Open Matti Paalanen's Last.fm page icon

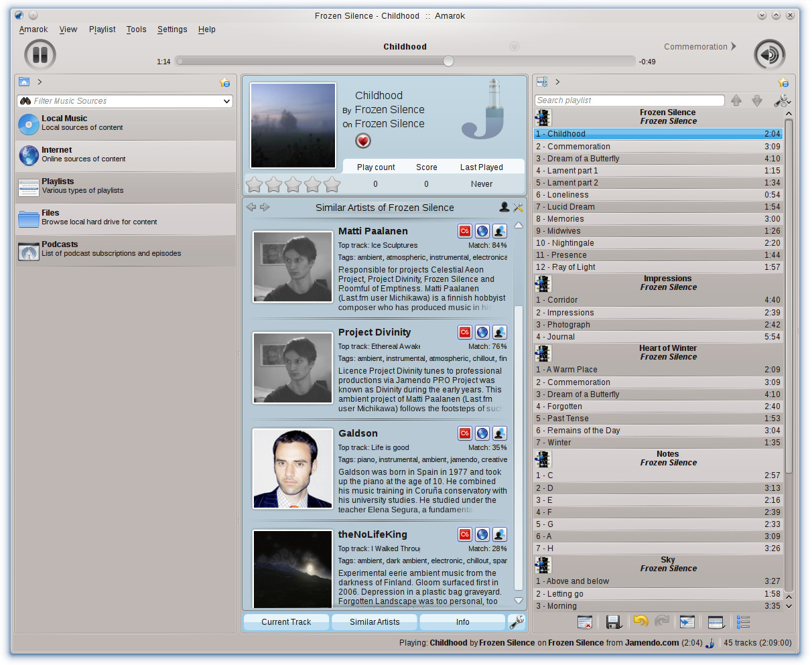(x=464, y=231)
